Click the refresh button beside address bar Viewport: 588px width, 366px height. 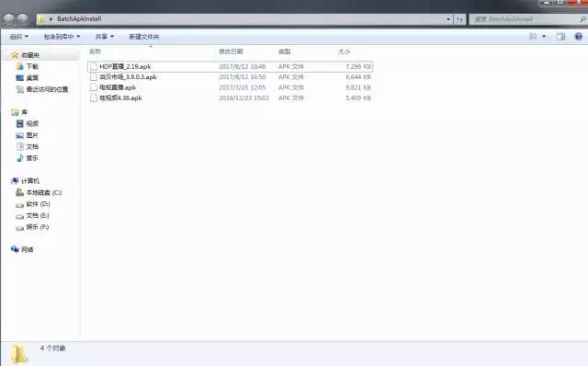(x=459, y=19)
